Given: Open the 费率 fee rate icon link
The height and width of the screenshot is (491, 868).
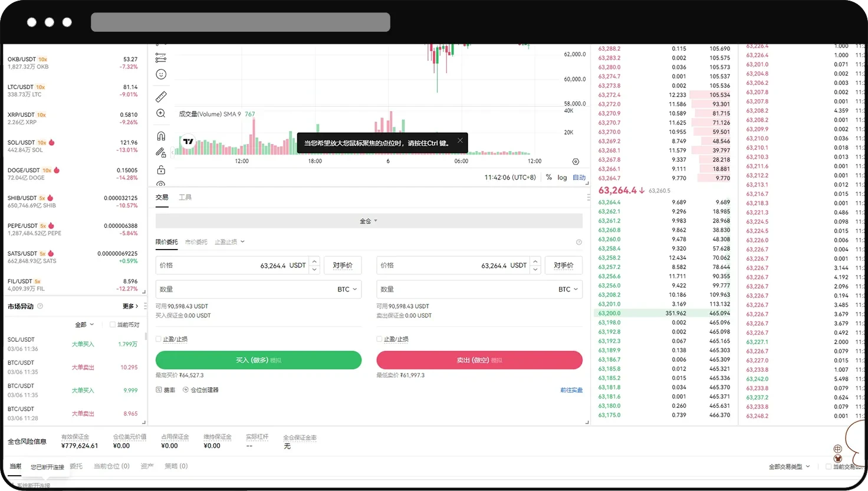Looking at the screenshot, I should (x=166, y=390).
